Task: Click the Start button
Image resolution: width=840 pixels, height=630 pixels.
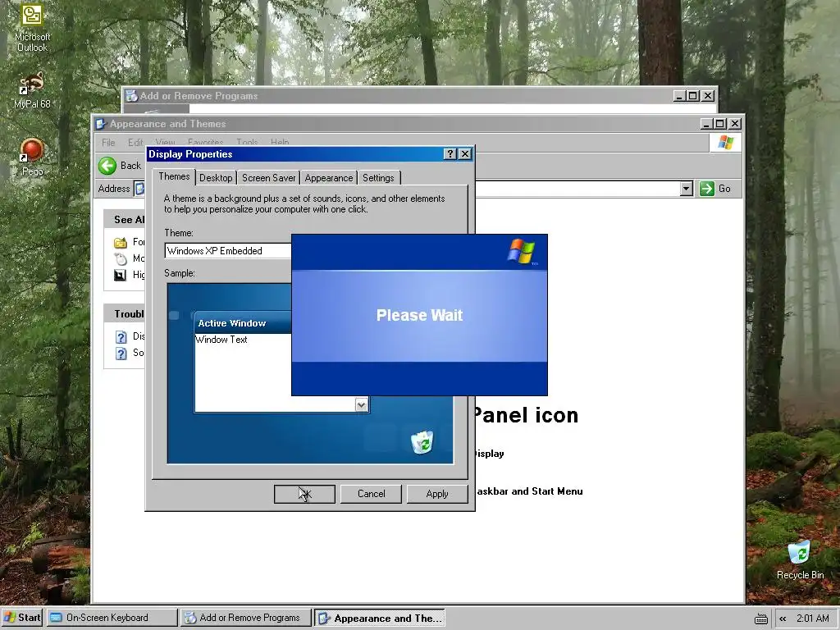Action: click(x=21, y=618)
